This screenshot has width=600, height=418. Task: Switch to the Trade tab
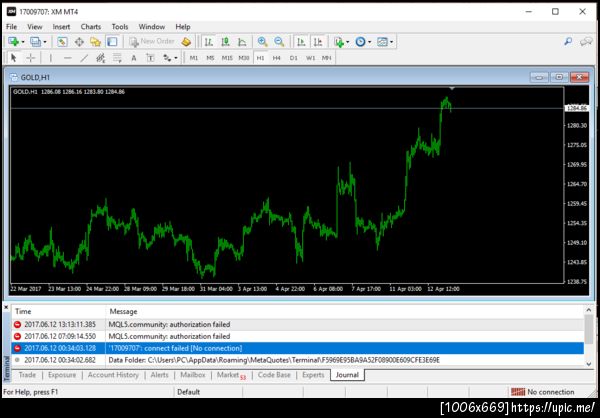tap(27, 375)
